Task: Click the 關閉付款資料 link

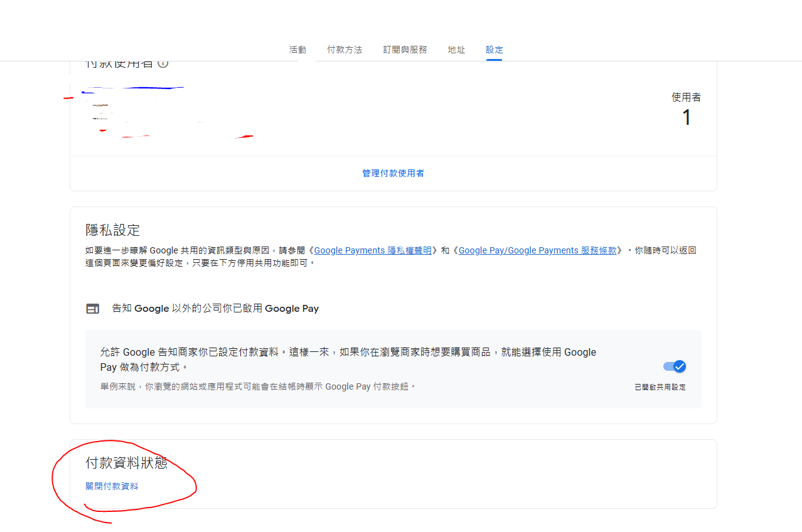Action: (112, 486)
